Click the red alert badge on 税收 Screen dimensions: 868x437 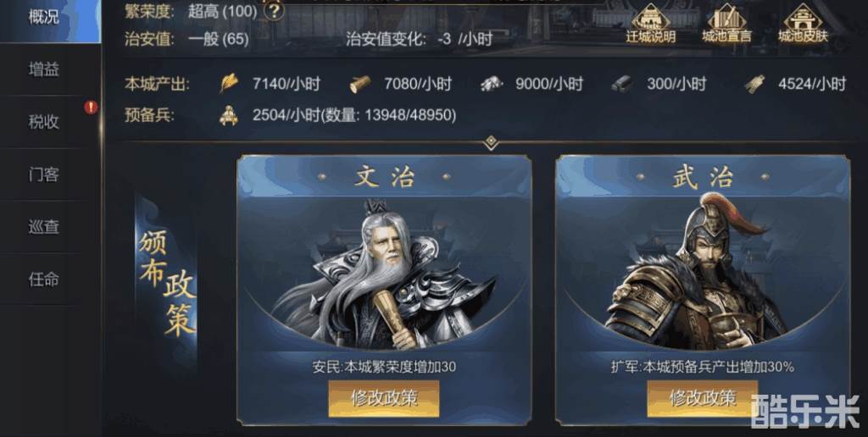[x=91, y=108]
